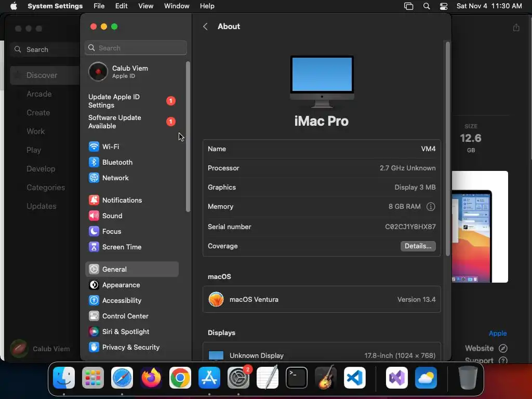Click the Apple developer link in App Store

point(498,333)
